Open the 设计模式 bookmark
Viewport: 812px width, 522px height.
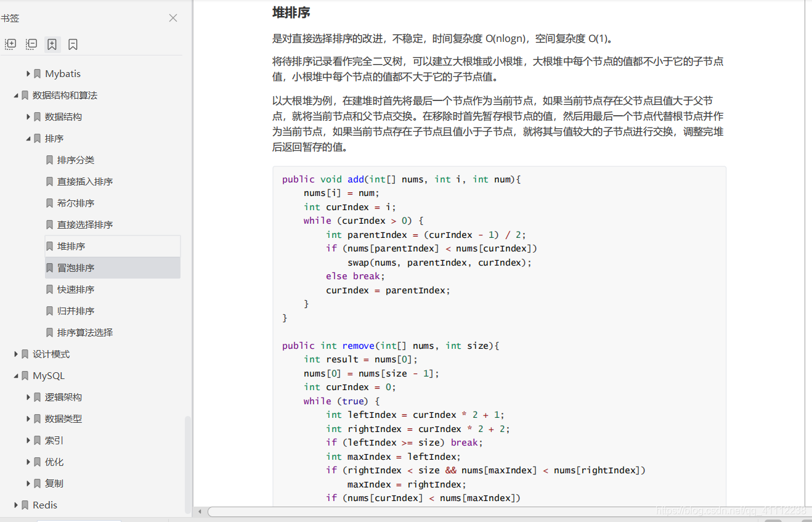(x=51, y=354)
